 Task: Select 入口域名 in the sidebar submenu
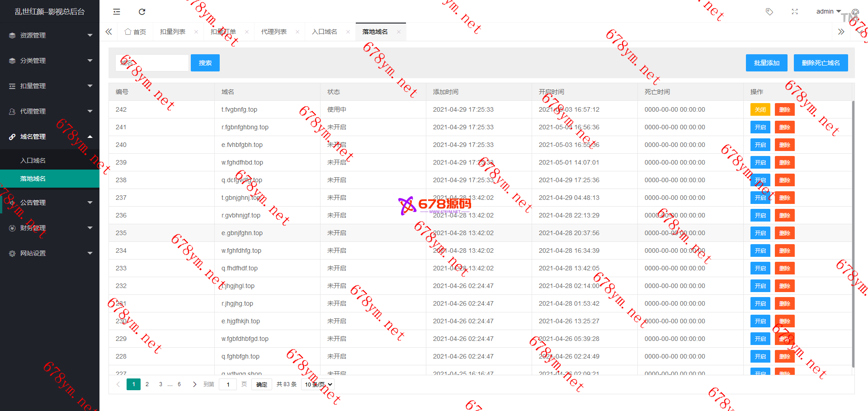(x=33, y=161)
